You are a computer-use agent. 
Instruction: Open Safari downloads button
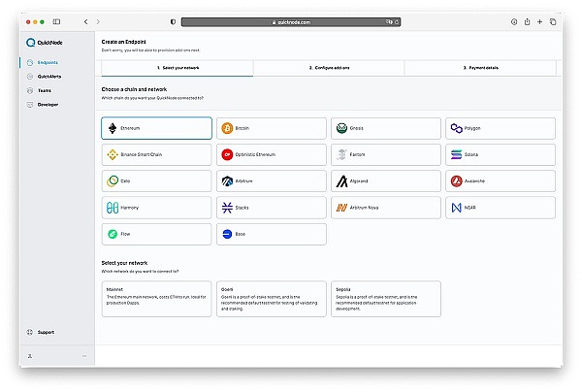pos(514,22)
